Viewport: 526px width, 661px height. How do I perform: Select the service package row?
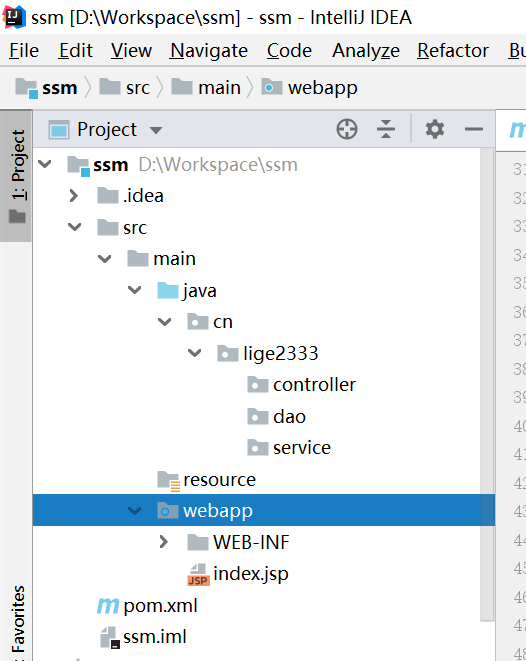pyautogui.click(x=264, y=447)
